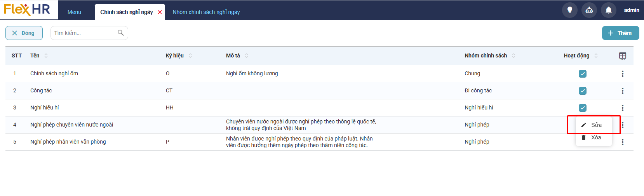The width and height of the screenshot is (644, 196).
Task: Click the STT column header
Action: pyautogui.click(x=17, y=56)
